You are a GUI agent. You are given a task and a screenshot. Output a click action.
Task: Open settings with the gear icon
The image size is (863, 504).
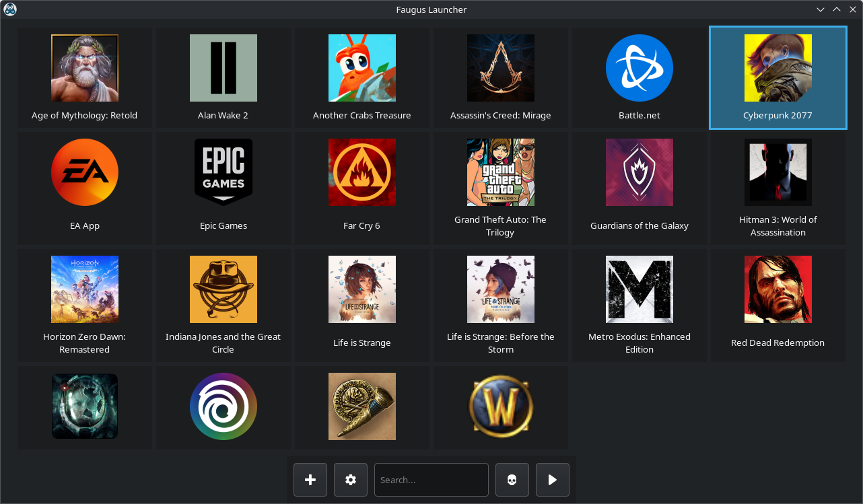point(351,480)
